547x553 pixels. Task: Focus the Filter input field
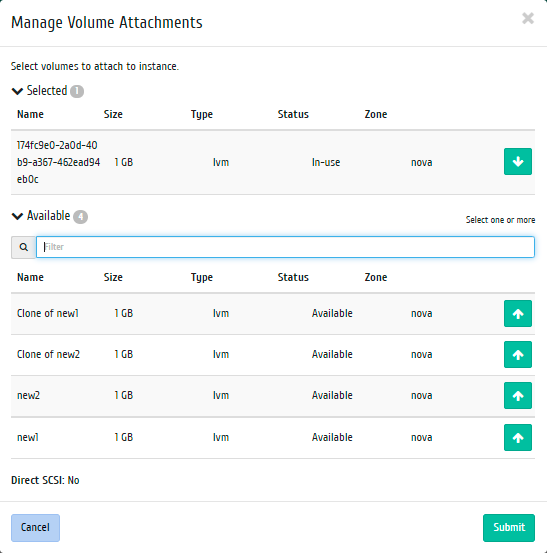click(x=285, y=247)
